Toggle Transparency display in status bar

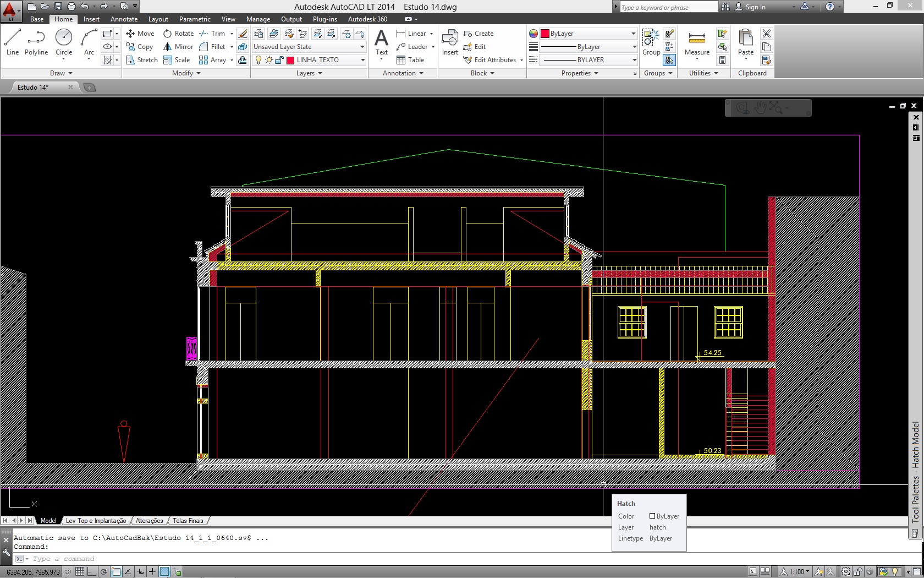(x=164, y=572)
